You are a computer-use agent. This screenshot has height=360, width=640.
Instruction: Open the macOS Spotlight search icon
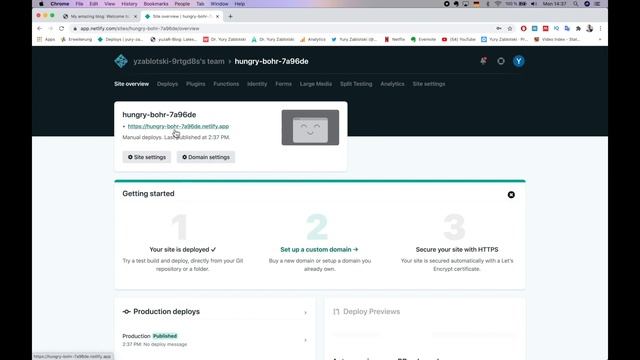(576, 4)
